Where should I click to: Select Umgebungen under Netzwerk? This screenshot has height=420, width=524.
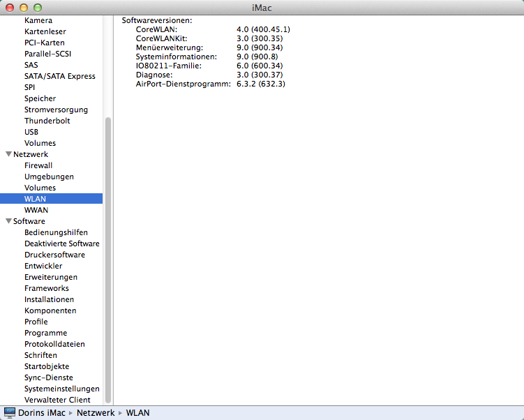49,177
